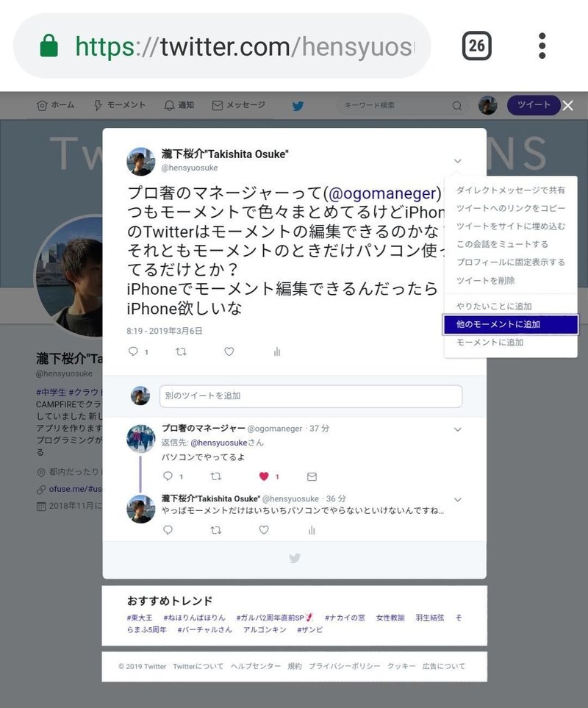Choose ツイートへのリンクをコピー
This screenshot has width=588, height=708.
(x=510, y=208)
